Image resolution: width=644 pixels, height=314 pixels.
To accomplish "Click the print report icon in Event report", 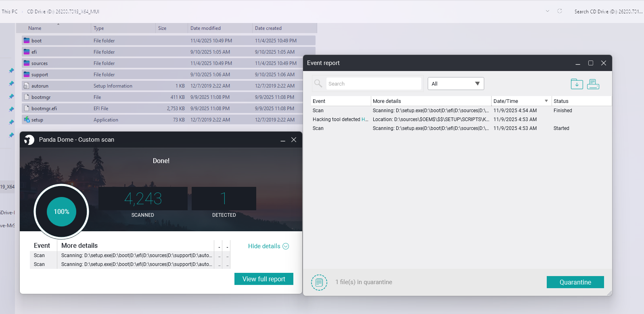I will click(x=593, y=84).
